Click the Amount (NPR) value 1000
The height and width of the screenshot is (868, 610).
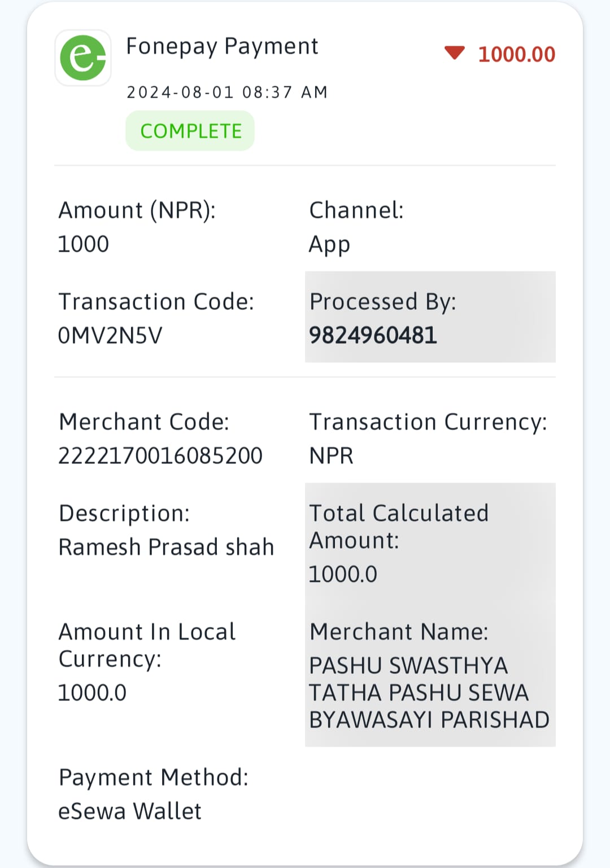[x=84, y=244]
